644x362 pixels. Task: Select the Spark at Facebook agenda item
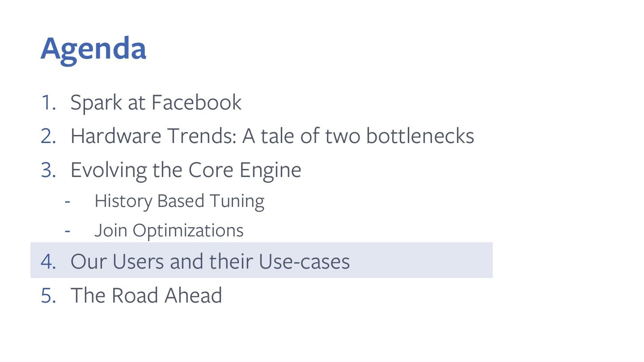coord(156,102)
